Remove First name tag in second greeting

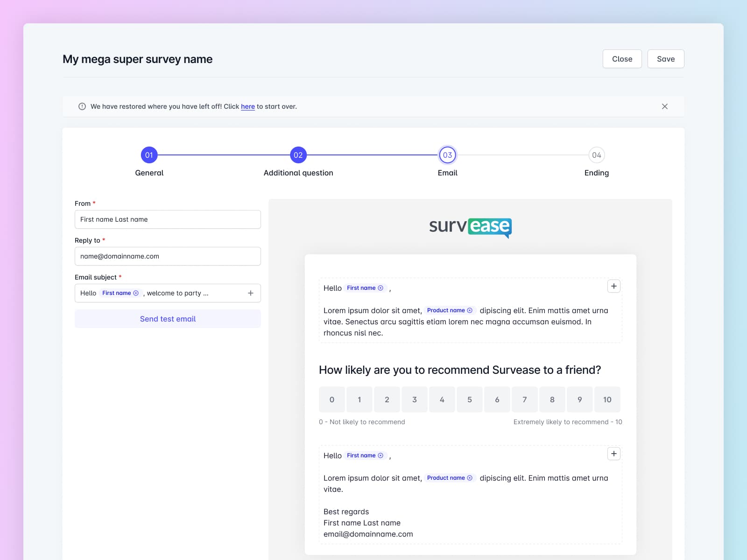[381, 455]
